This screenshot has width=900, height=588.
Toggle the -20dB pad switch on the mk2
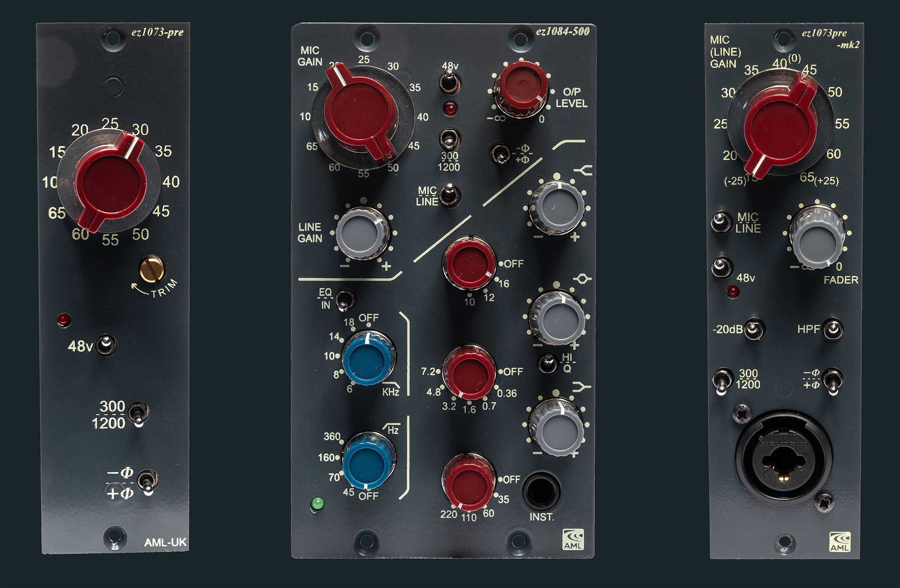[x=754, y=329]
